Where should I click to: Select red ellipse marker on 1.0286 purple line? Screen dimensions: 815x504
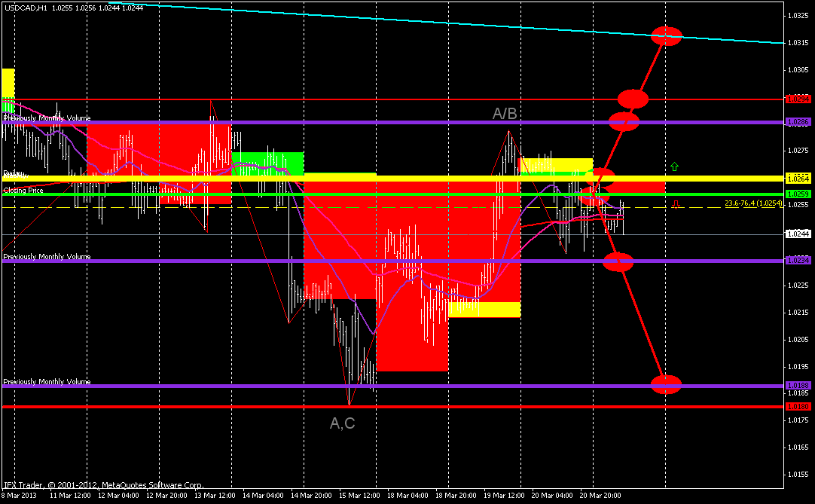(624, 122)
